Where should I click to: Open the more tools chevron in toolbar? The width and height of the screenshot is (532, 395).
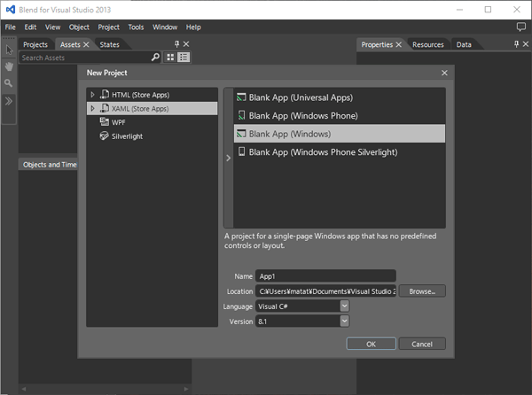click(x=9, y=101)
